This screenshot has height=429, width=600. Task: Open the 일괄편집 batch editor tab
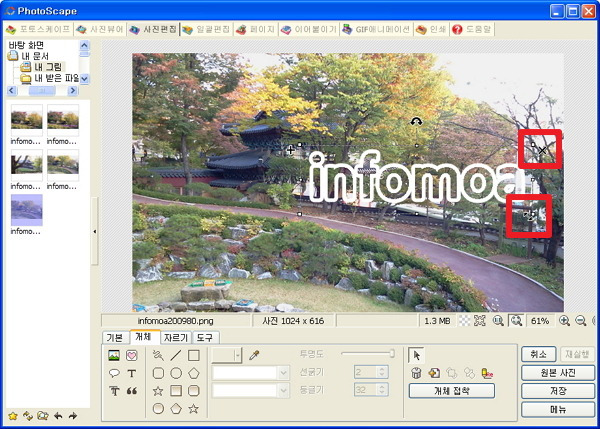pyautogui.click(x=206, y=29)
